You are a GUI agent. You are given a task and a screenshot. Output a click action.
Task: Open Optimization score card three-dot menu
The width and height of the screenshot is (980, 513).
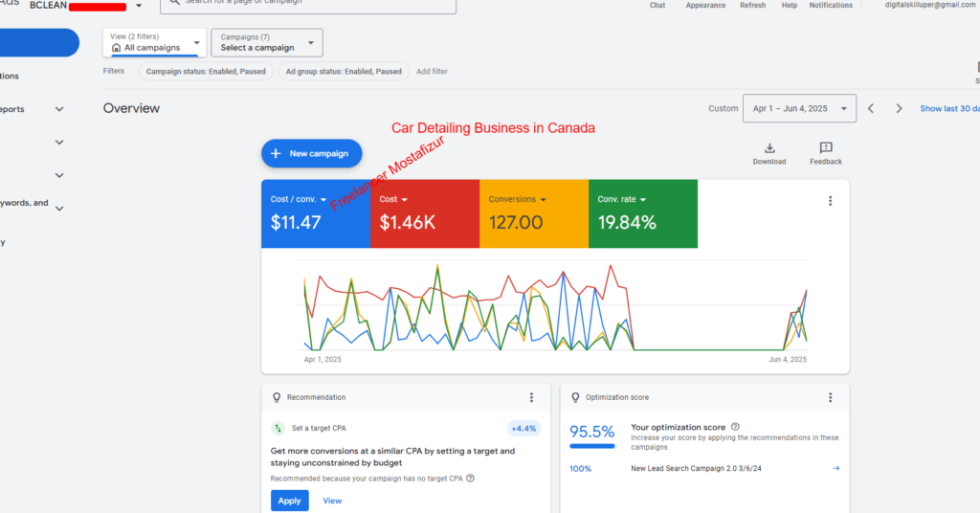click(830, 397)
